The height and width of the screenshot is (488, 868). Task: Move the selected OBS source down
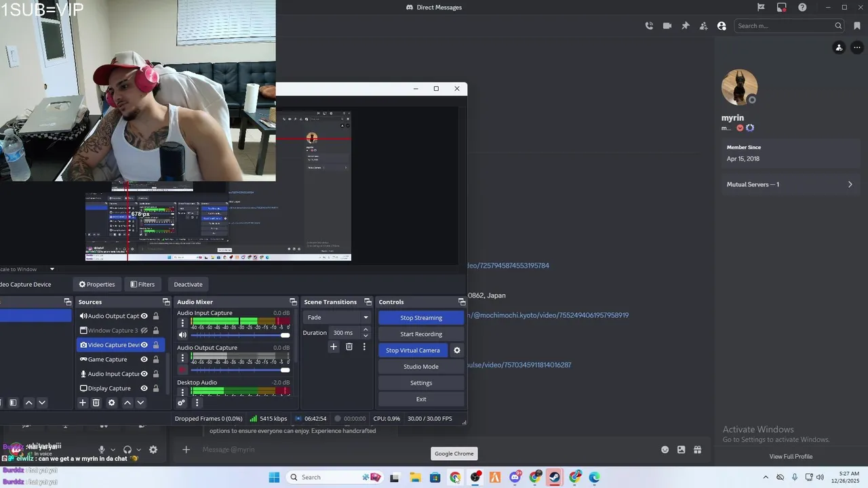[140, 403]
